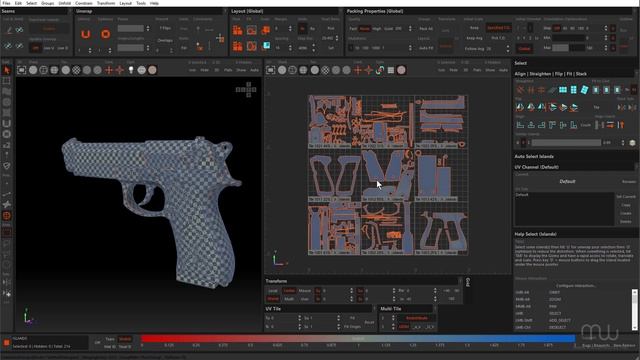Open the Groups menu

(47, 3)
